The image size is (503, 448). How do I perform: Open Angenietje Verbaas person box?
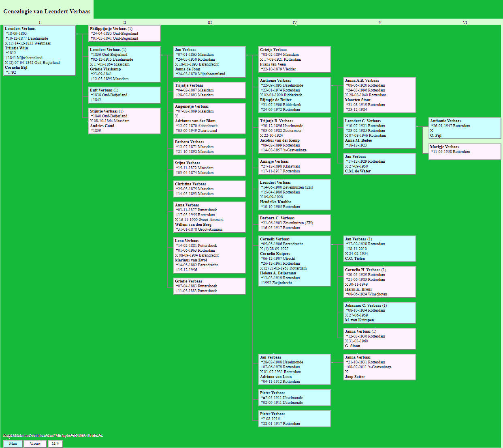[209, 119]
